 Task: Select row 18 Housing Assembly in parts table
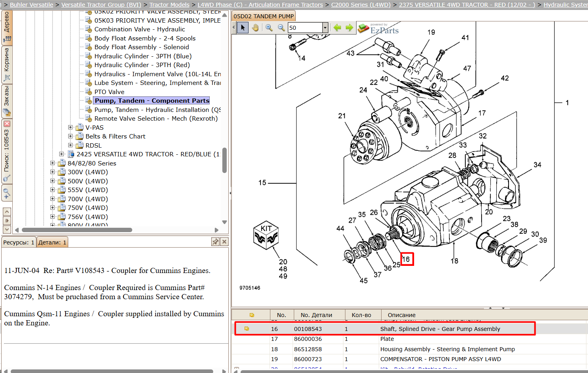pyautogui.click(x=410, y=349)
